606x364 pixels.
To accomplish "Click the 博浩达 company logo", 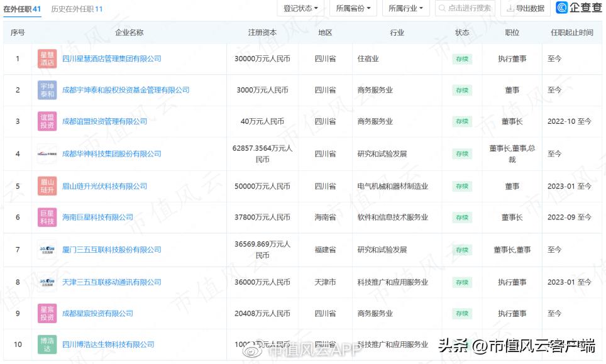I will (47, 344).
